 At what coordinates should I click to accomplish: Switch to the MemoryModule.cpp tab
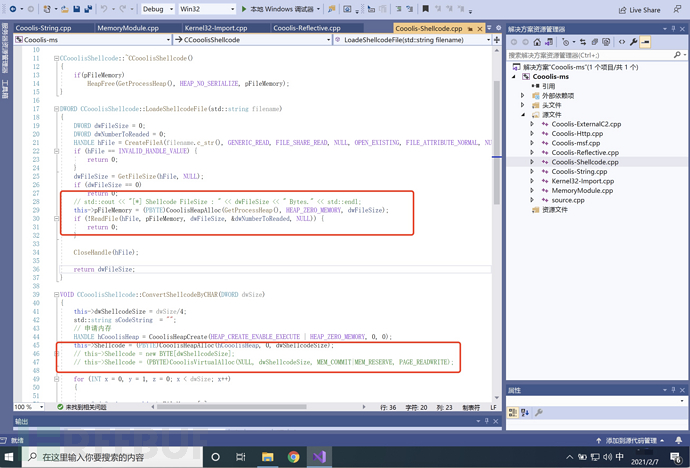pos(128,28)
